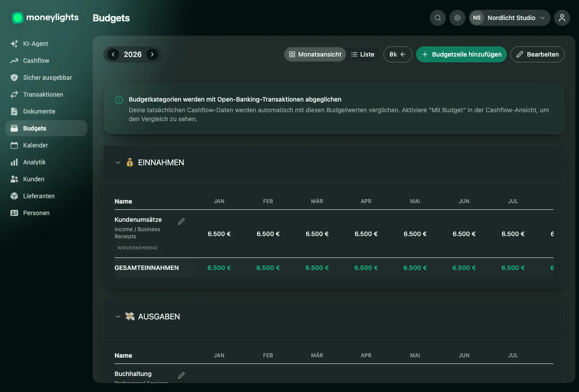The height and width of the screenshot is (392, 579).
Task: Click the GESAMTEINNAHMEN label
Action: coord(147,268)
